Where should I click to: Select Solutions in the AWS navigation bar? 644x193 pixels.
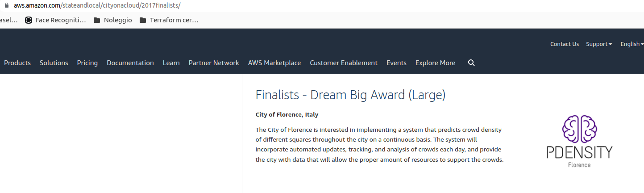(54, 63)
